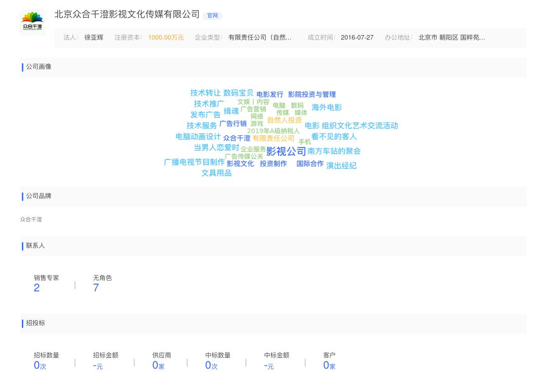Select the 文娱丨内容 tag in word cloud

pos(253,102)
